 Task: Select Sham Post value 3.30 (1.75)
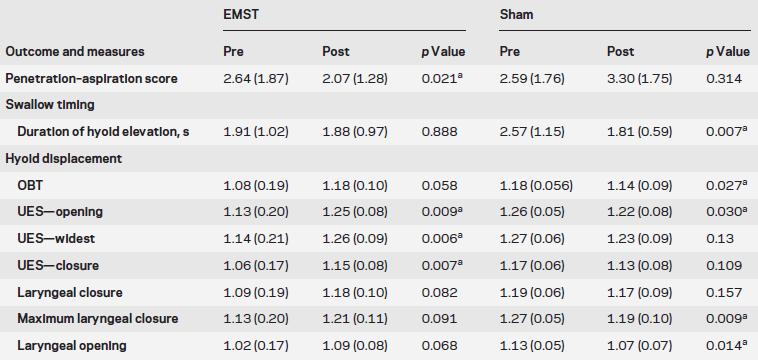640,79
